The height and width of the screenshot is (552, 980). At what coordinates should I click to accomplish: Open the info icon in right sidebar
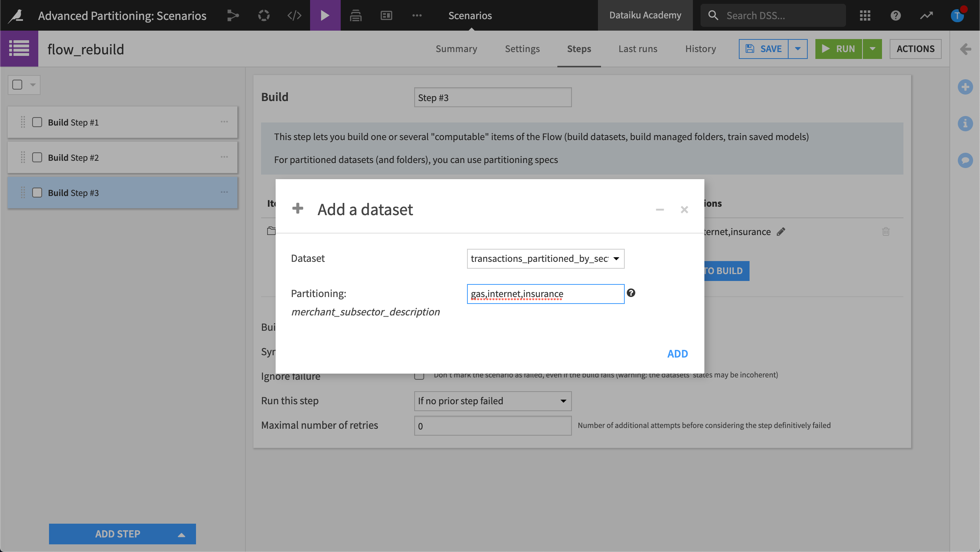click(965, 124)
